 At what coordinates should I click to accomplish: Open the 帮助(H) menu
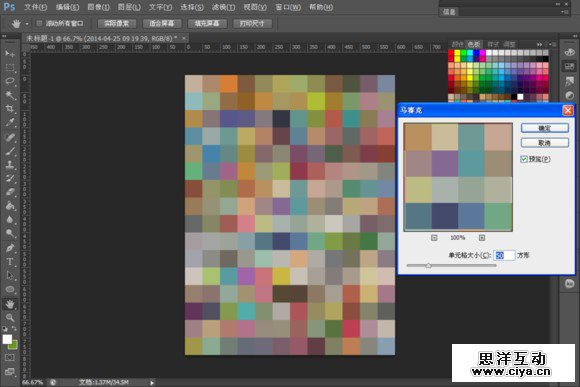coord(321,7)
